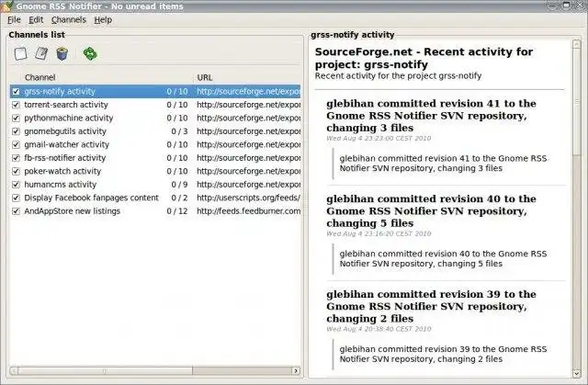Click the activity pane vertical scrollbar thumb
The height and width of the screenshot is (385, 588).
click(577, 102)
